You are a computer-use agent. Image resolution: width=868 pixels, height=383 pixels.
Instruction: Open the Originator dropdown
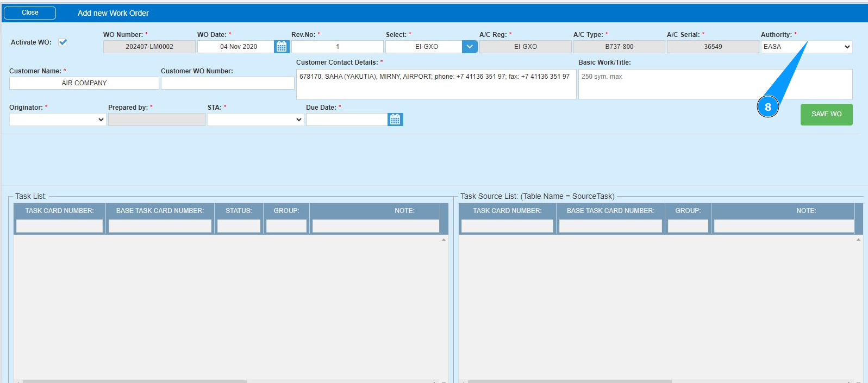(57, 120)
